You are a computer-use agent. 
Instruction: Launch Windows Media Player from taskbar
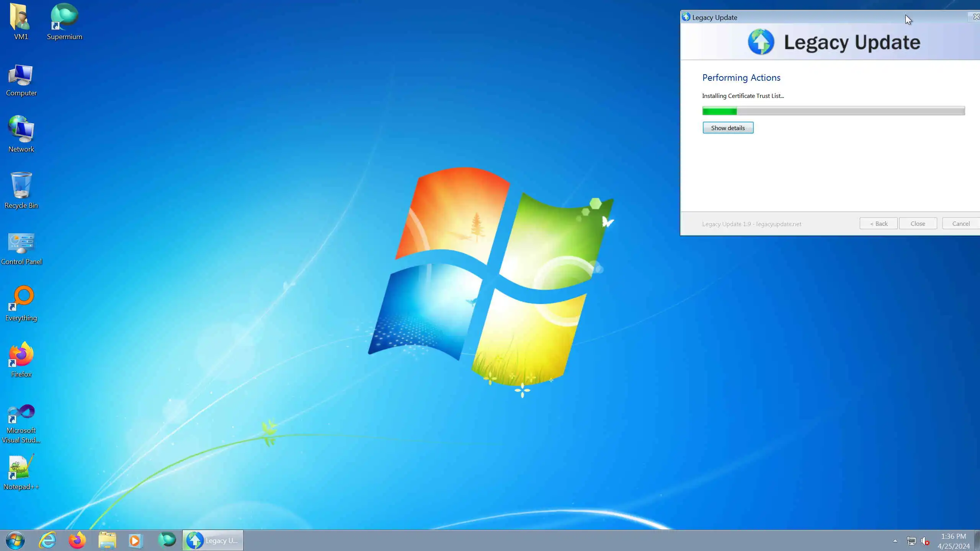click(x=135, y=540)
